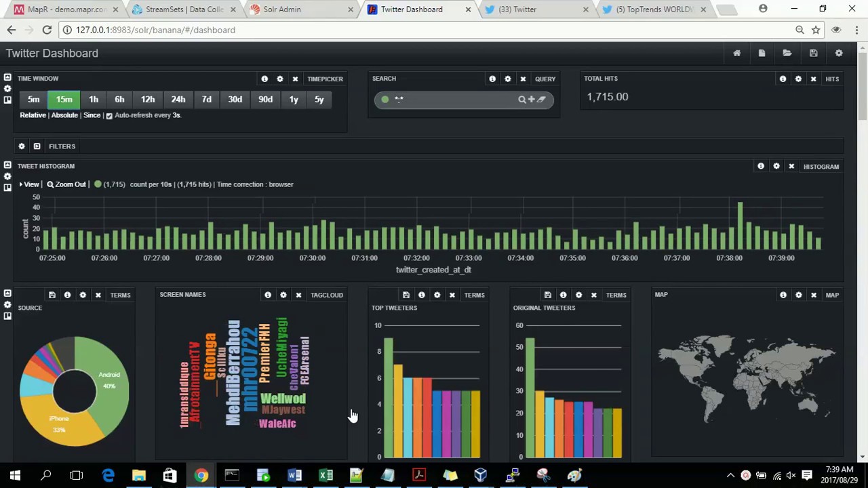Add a query with plus icon
The height and width of the screenshot is (488, 868).
[x=531, y=100]
